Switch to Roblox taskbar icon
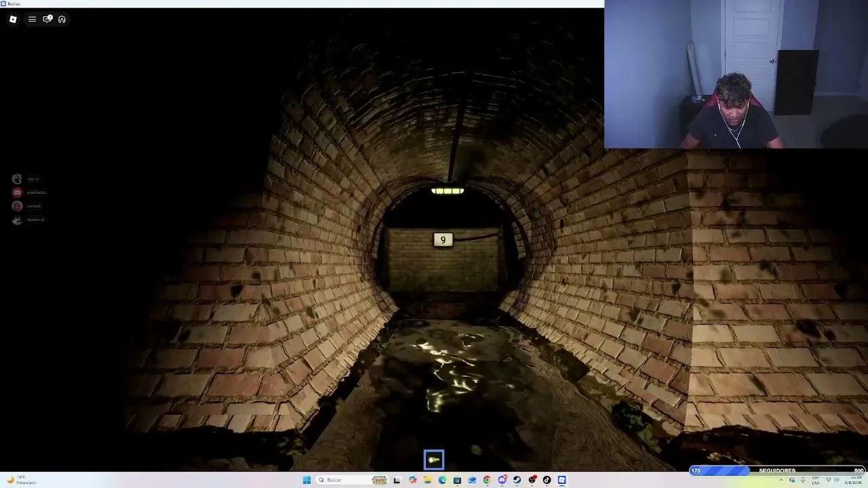Image resolution: width=868 pixels, height=488 pixels. [561, 480]
